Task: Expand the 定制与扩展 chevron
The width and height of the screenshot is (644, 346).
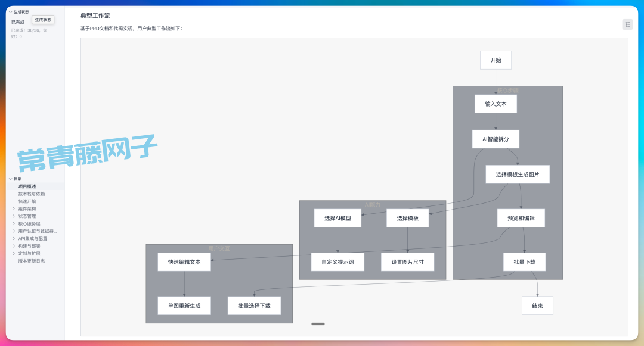Action: [14, 254]
